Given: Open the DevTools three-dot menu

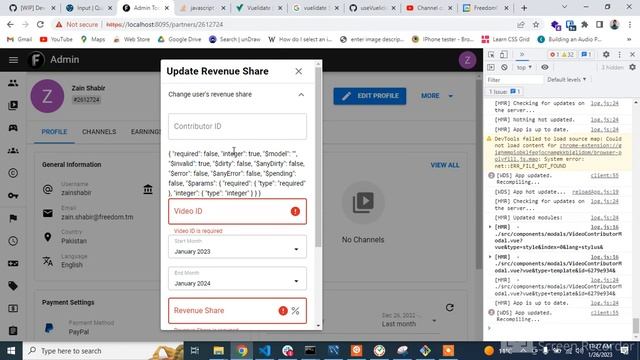Looking at the screenshot, I should click(x=620, y=54).
